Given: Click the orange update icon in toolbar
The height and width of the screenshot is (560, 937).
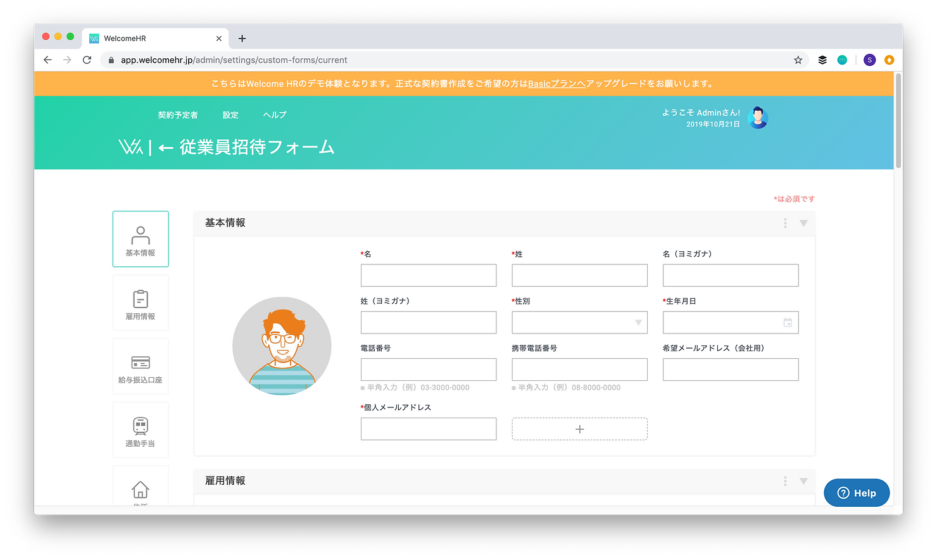Looking at the screenshot, I should coord(889,60).
